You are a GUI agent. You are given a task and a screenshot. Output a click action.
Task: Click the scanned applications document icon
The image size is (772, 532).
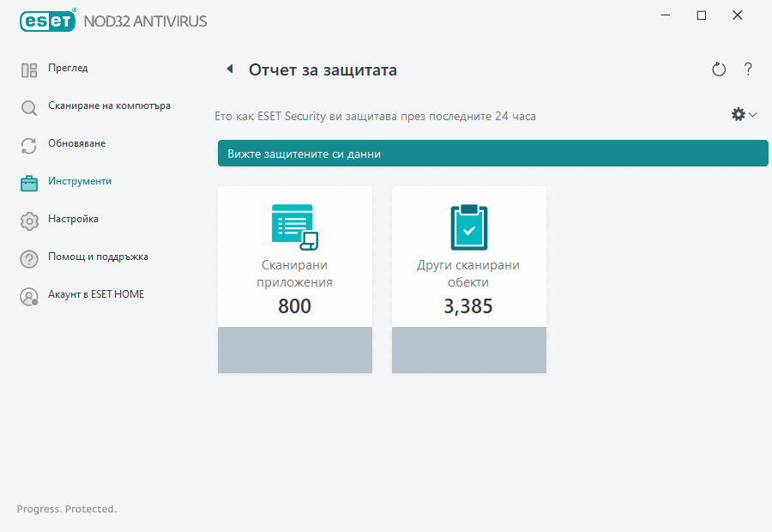coord(294,225)
